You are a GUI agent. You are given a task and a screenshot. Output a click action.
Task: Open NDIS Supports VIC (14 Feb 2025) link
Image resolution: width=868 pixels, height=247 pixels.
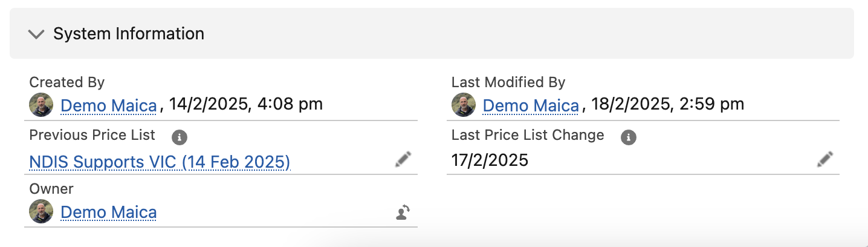tap(160, 162)
